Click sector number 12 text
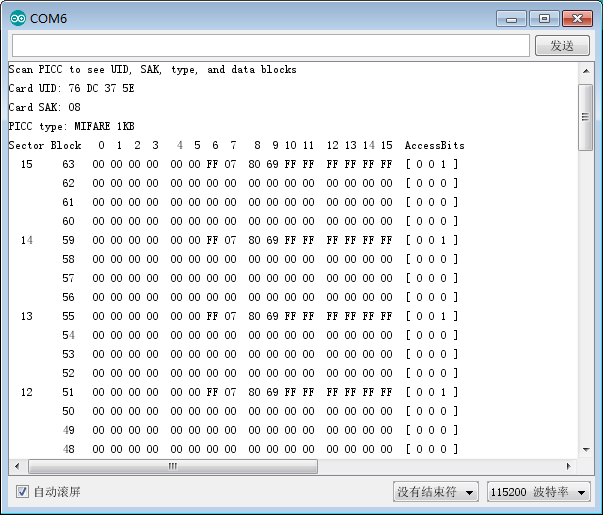603x515 pixels. tap(27, 392)
